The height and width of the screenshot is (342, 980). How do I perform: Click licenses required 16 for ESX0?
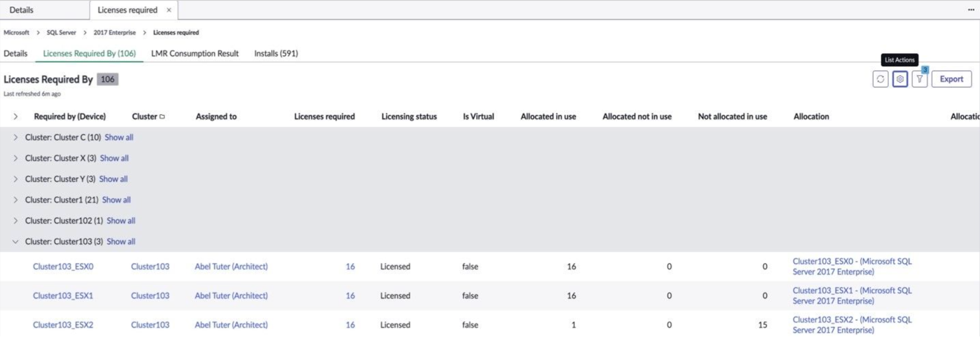pyautogui.click(x=350, y=267)
